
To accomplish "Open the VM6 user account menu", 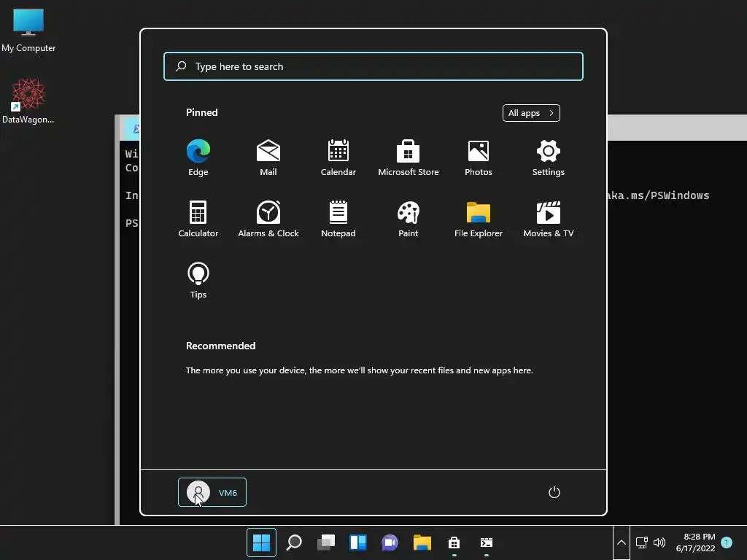I will (212, 492).
